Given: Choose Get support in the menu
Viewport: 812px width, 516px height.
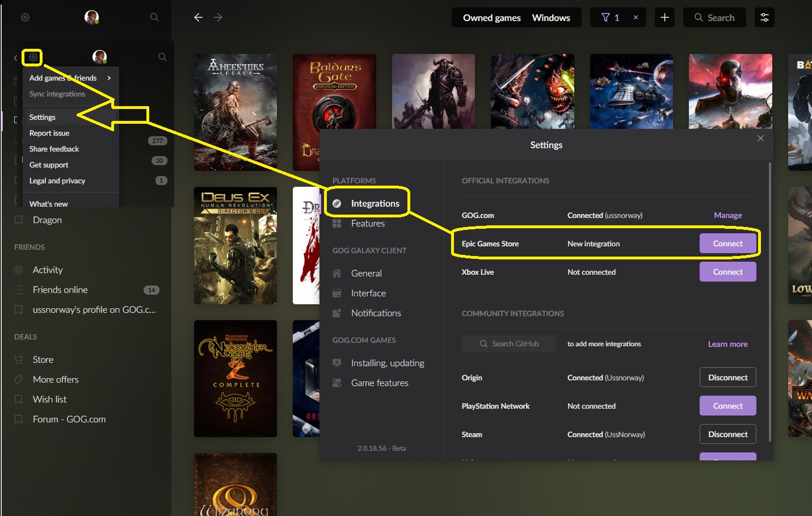Looking at the screenshot, I should [49, 165].
